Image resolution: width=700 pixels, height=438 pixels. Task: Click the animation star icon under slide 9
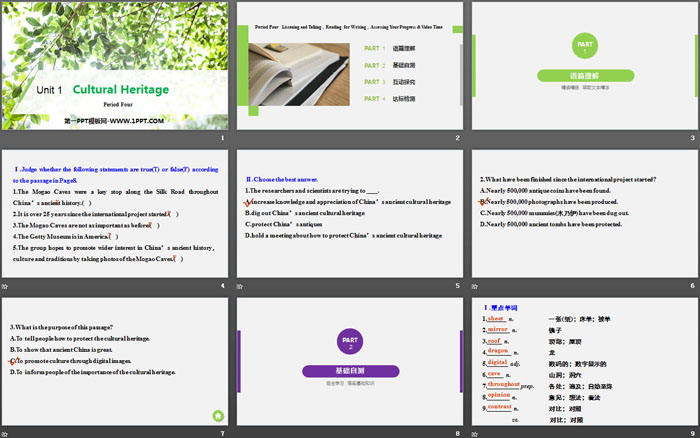pyautogui.click(x=475, y=434)
